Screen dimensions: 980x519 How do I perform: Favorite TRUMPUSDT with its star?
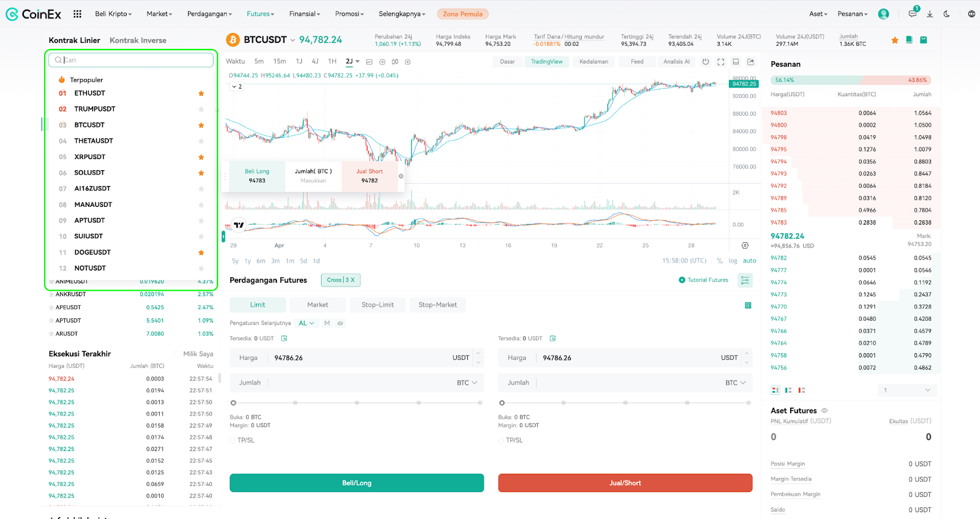tap(201, 109)
